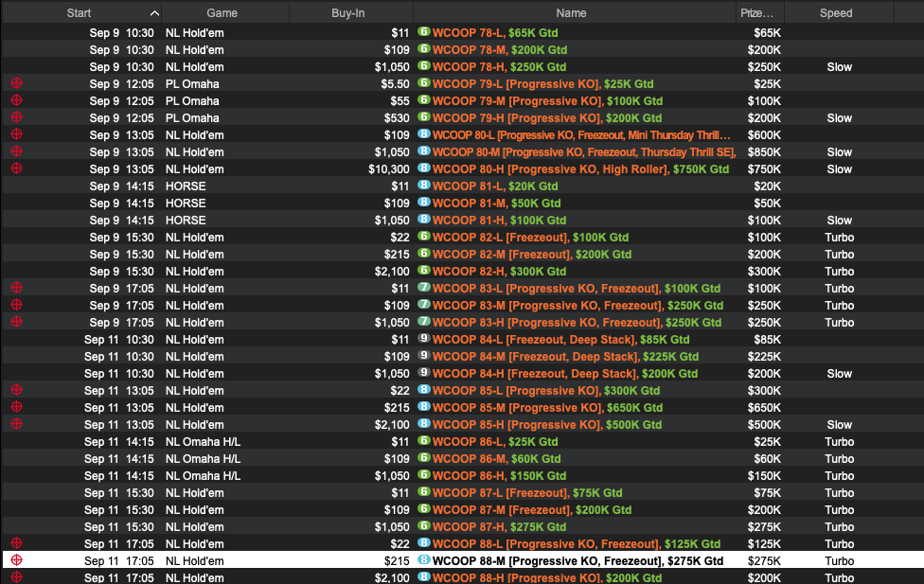Click the $125K prize cell

tap(764, 544)
